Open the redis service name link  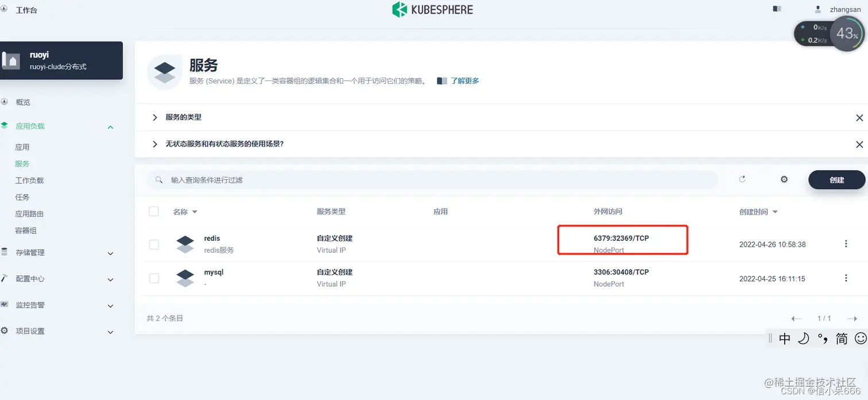point(212,238)
